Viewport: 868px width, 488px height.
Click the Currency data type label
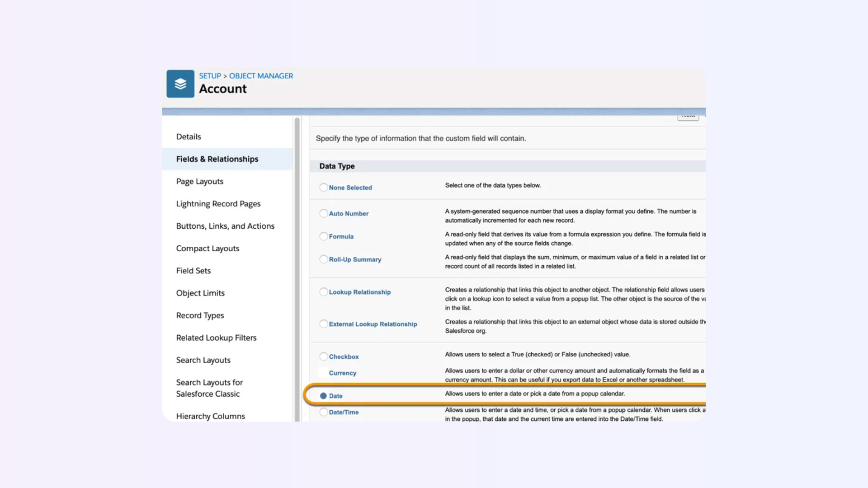[343, 373]
